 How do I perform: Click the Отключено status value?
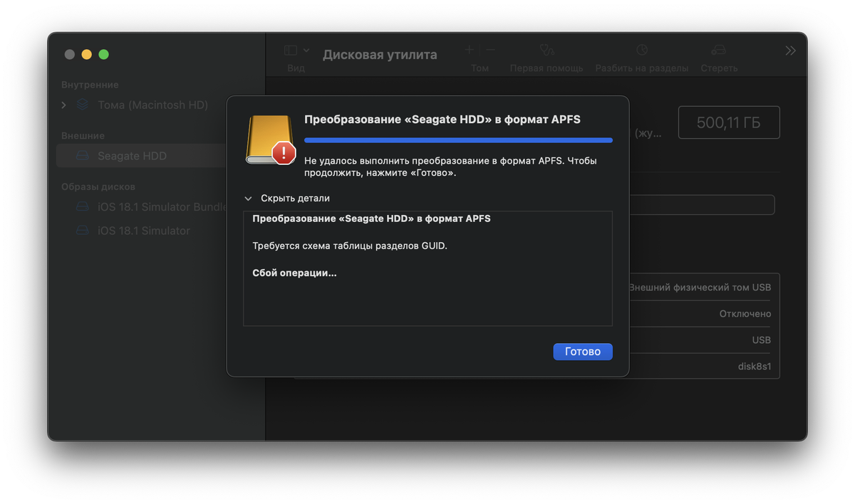click(x=745, y=314)
